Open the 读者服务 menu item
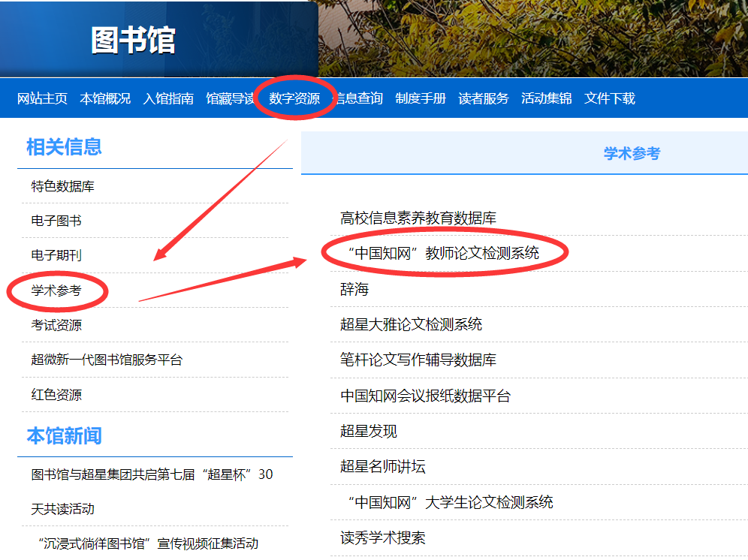Screen dimensions: 748x560 click(x=483, y=98)
